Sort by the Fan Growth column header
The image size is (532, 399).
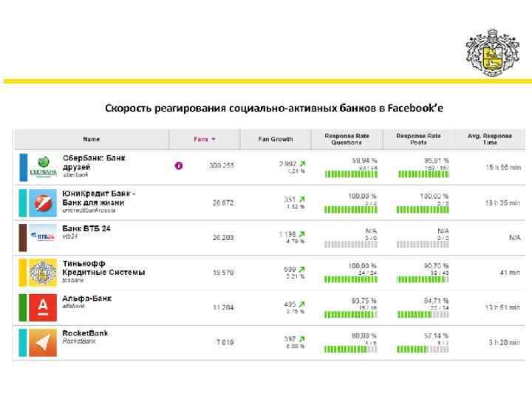pyautogui.click(x=275, y=139)
